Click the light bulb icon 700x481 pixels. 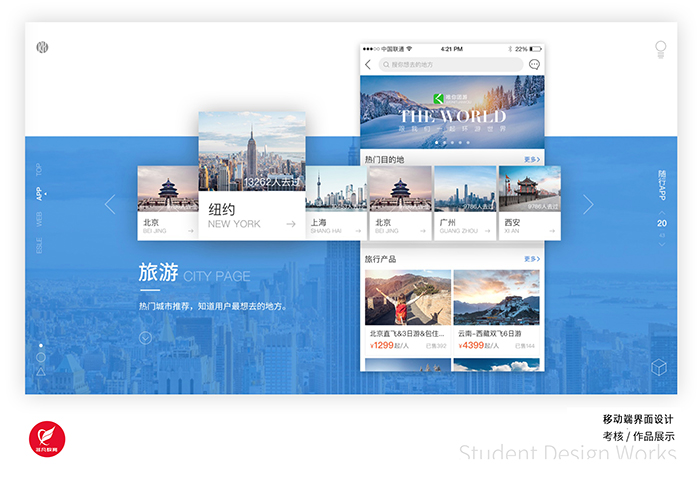pyautogui.click(x=660, y=48)
